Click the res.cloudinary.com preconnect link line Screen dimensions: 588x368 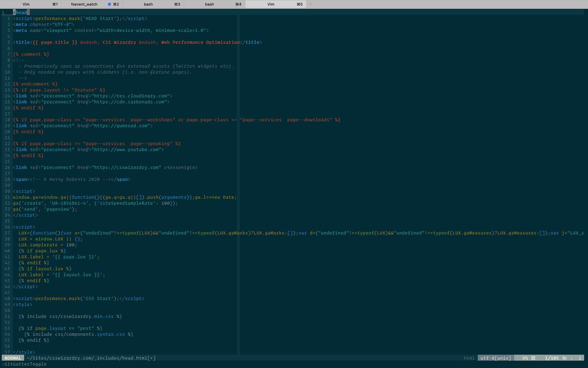pos(93,96)
